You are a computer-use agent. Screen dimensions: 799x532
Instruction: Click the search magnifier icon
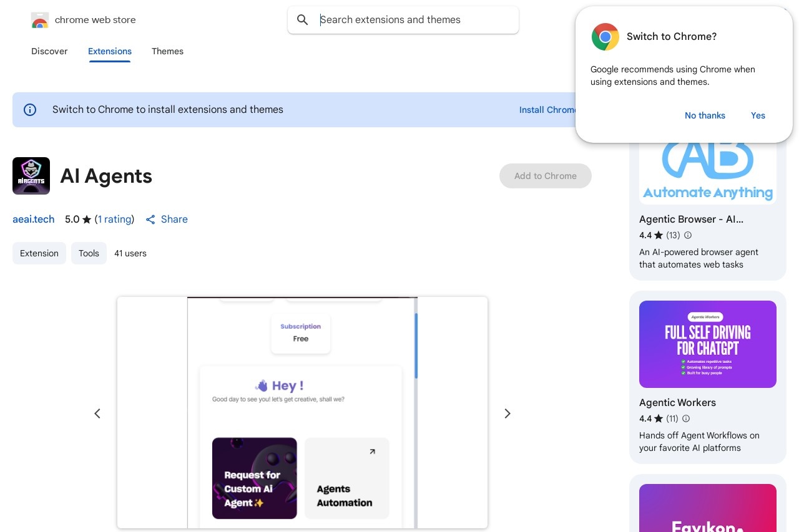[303, 20]
